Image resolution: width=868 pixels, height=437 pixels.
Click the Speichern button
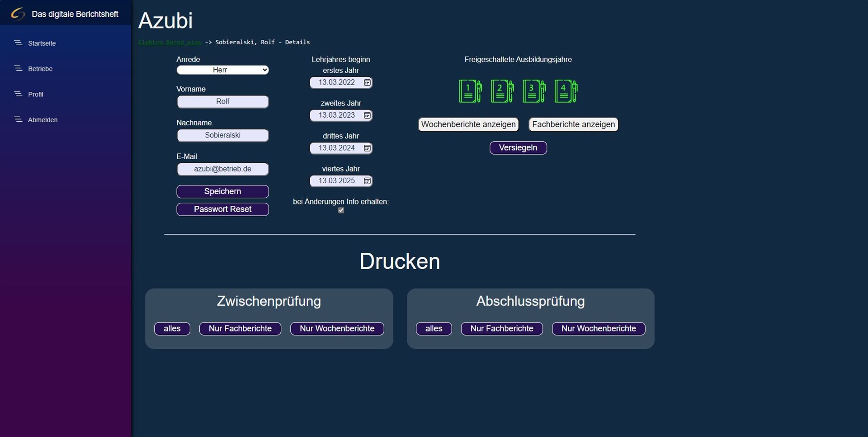click(222, 191)
